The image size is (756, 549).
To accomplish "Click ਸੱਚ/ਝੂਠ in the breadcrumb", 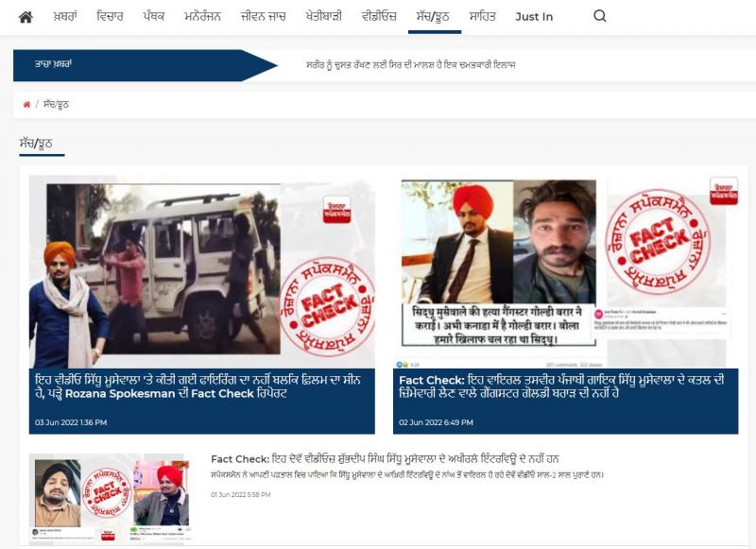I will tap(56, 104).
